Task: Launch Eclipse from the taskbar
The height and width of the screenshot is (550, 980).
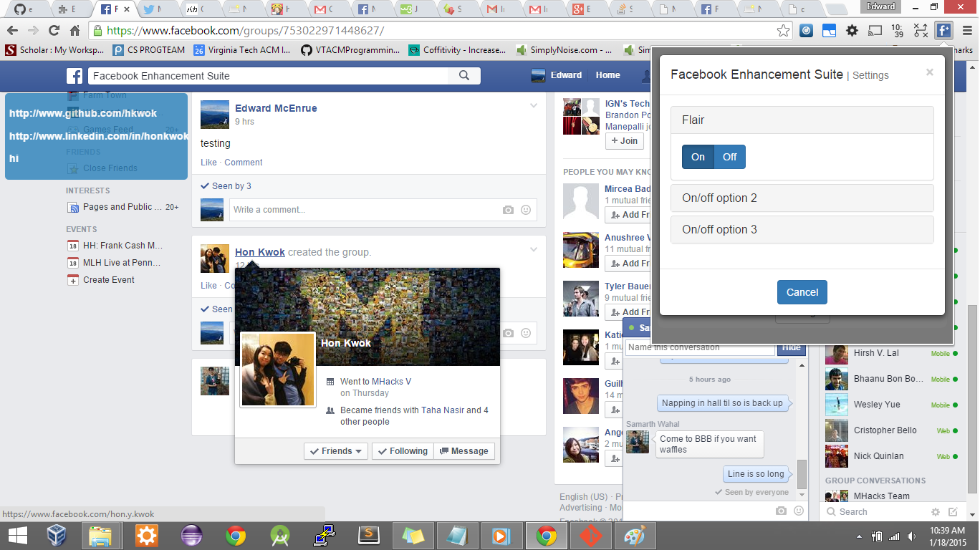Action: point(191,536)
